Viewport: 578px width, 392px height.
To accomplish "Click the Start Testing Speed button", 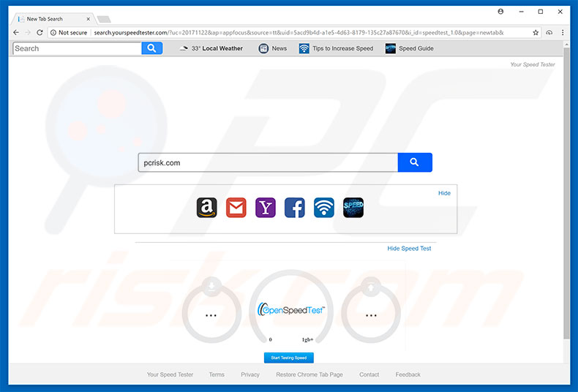I will pyautogui.click(x=288, y=358).
